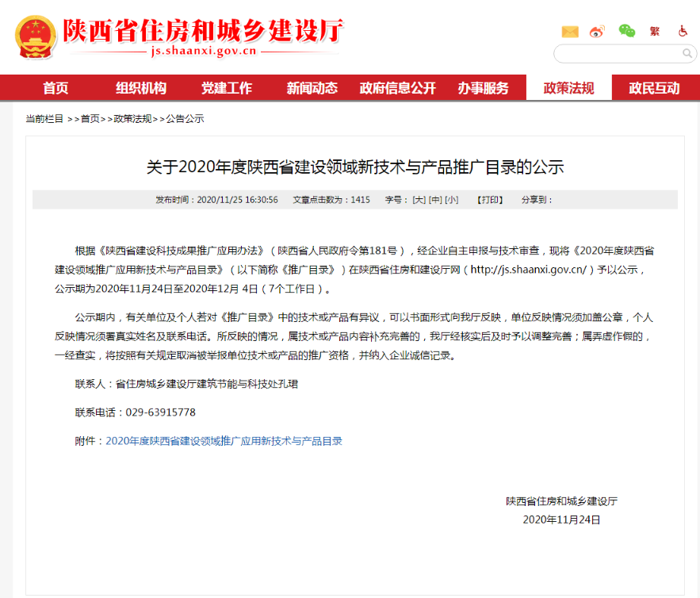This screenshot has width=700, height=598.
Task: Open the 新闻动态 menu item
Action: tap(312, 87)
